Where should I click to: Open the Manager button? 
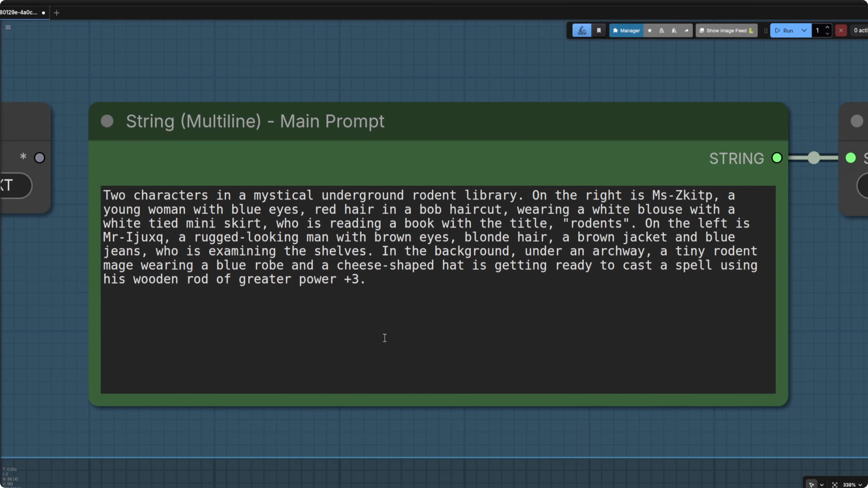(626, 31)
